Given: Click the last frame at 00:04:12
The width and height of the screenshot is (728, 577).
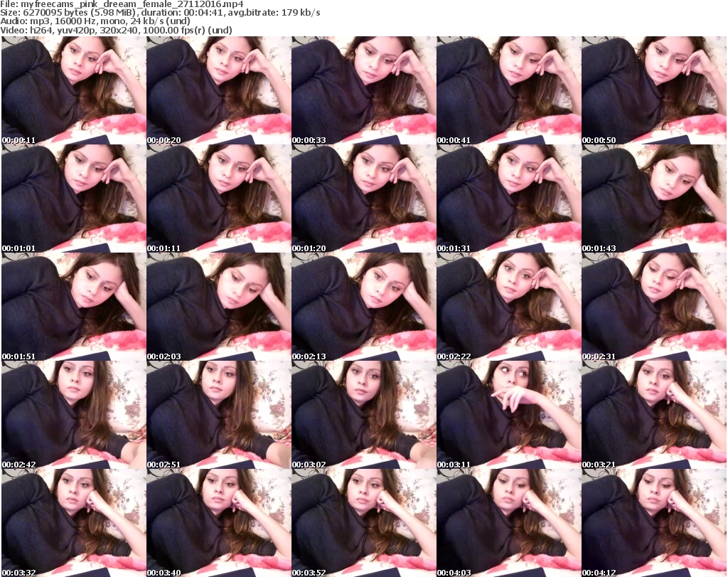Looking at the screenshot, I should pyautogui.click(x=653, y=523).
